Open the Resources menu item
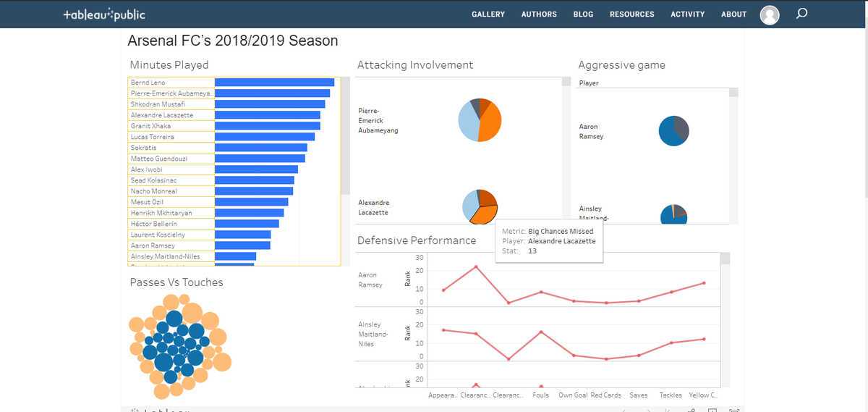Image resolution: width=868 pixels, height=412 pixels. pyautogui.click(x=631, y=14)
